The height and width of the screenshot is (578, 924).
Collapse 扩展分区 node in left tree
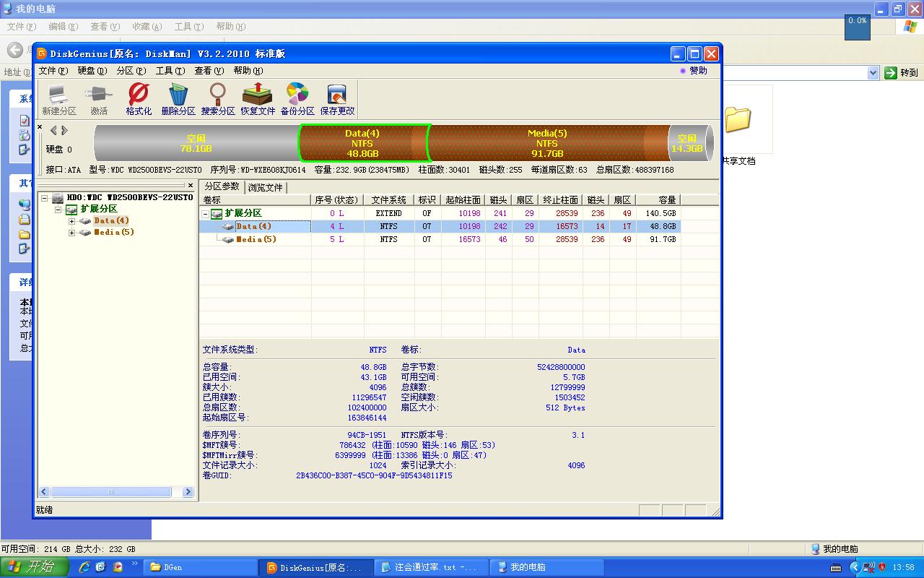tap(58, 210)
